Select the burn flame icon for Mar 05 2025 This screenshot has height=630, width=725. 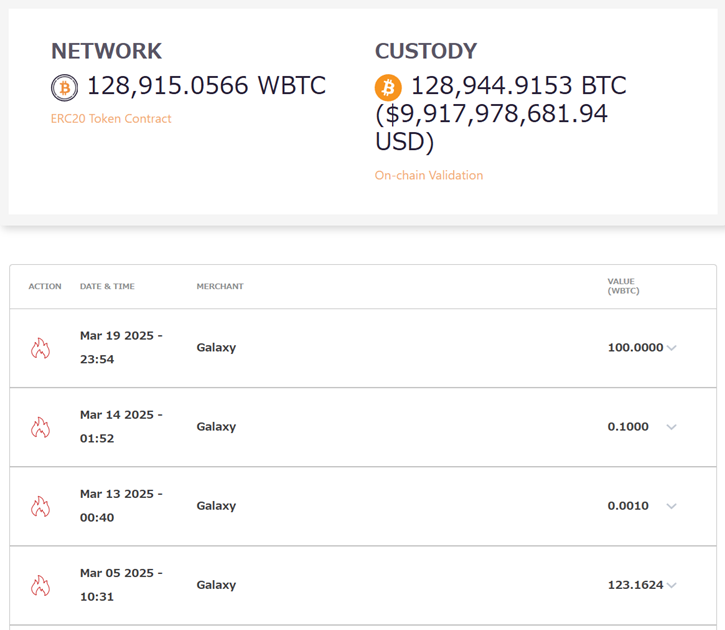[40, 585]
